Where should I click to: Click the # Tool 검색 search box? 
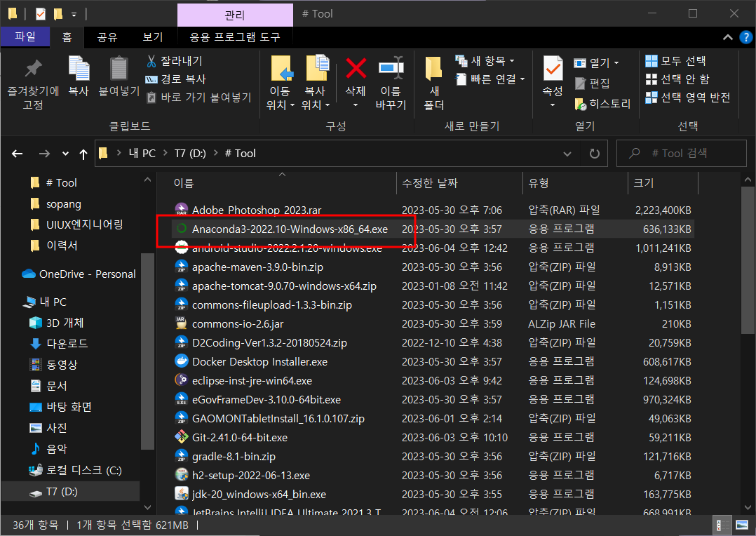tap(681, 154)
